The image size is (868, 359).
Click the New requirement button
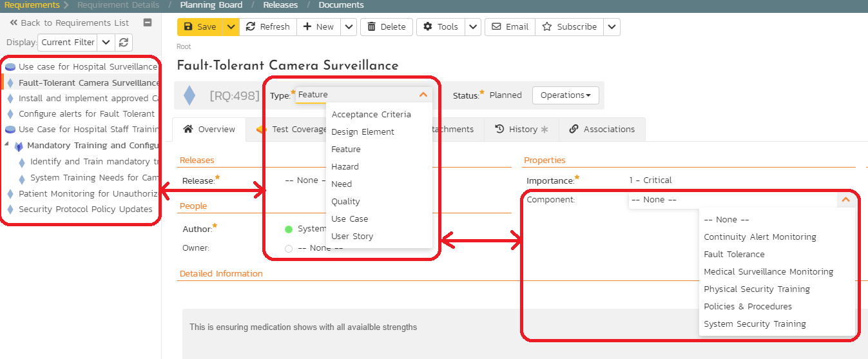coord(318,26)
